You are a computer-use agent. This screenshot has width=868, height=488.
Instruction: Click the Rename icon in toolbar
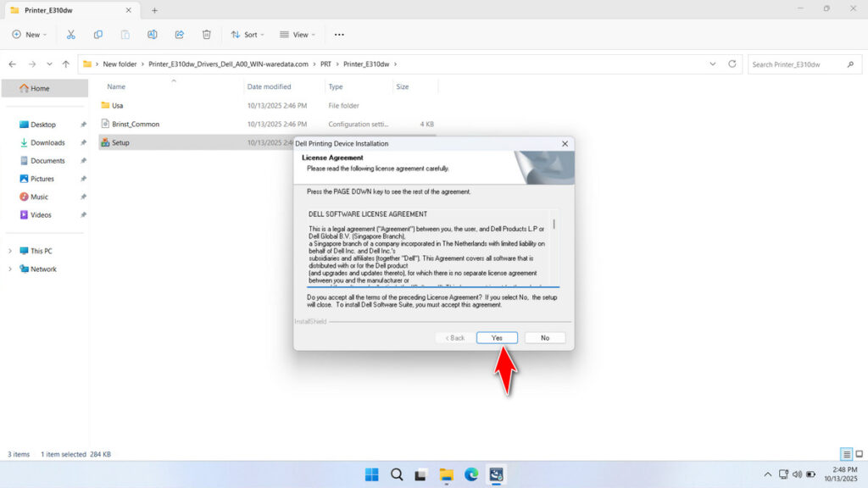tap(153, 35)
